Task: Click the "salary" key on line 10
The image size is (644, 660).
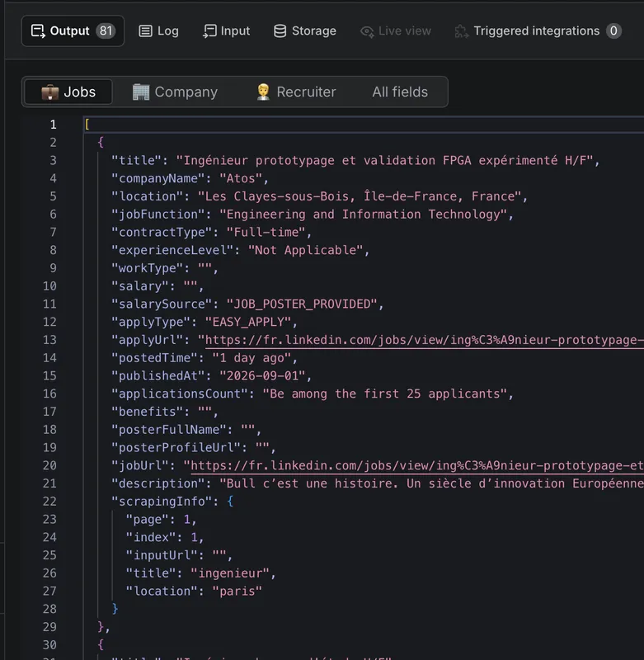Action: 140,286
